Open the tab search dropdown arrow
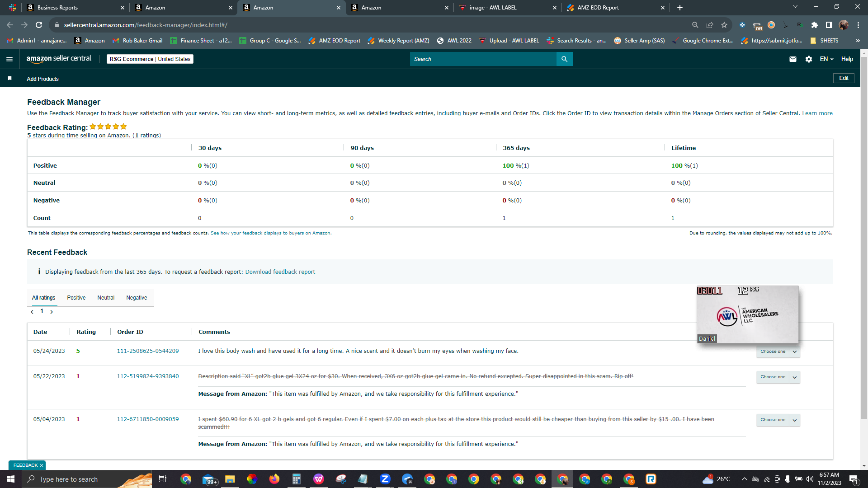868x488 pixels. pos(795,7)
